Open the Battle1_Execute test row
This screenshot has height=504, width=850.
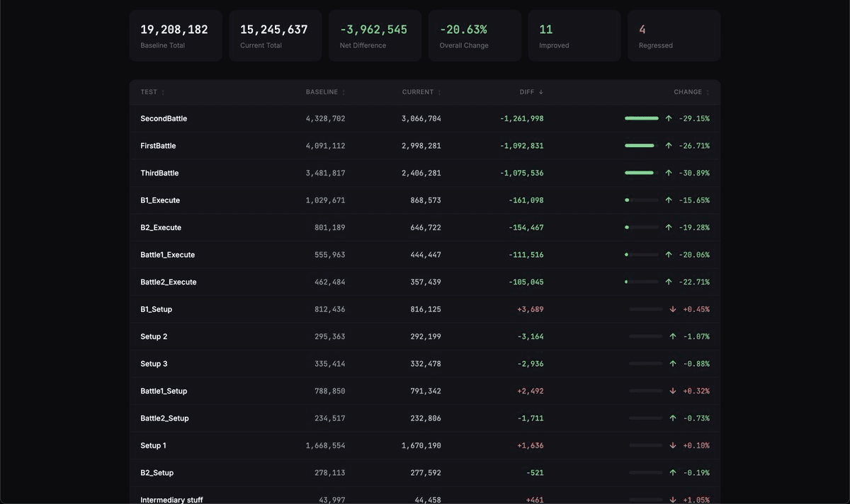click(168, 255)
